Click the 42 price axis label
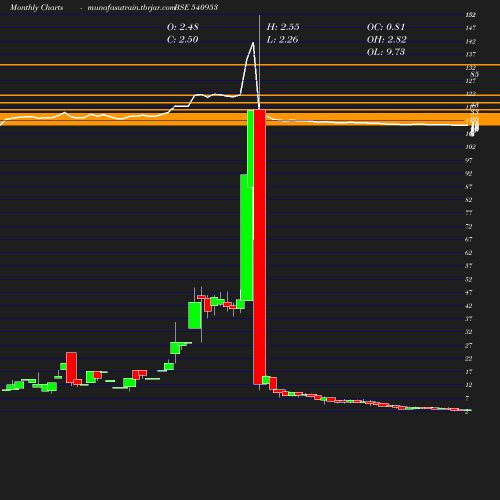The width and height of the screenshot is (500, 500). (469, 306)
